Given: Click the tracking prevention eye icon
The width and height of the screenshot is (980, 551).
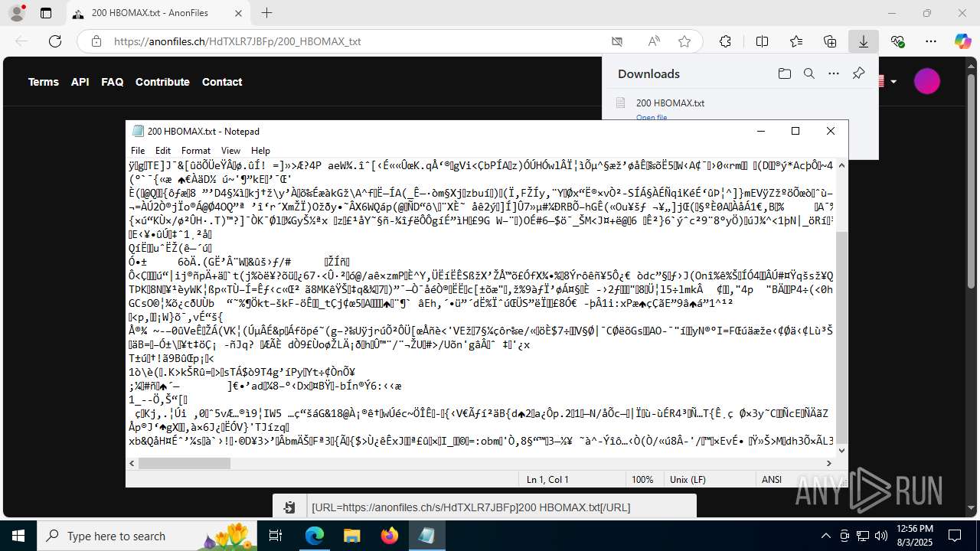Looking at the screenshot, I should click(x=617, y=41).
